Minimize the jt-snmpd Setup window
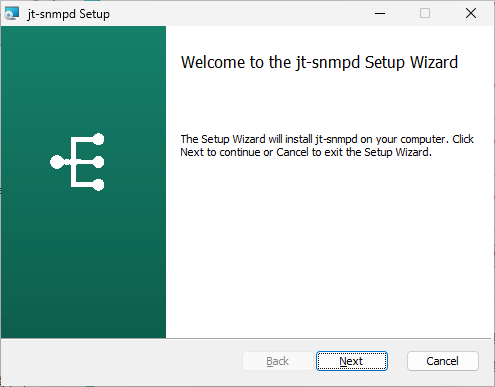The height and width of the screenshot is (387, 495). tap(380, 13)
